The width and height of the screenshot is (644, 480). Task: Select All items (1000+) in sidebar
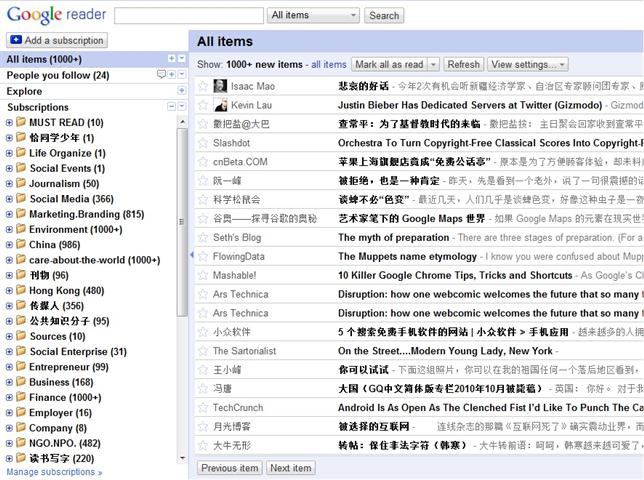coord(44,59)
